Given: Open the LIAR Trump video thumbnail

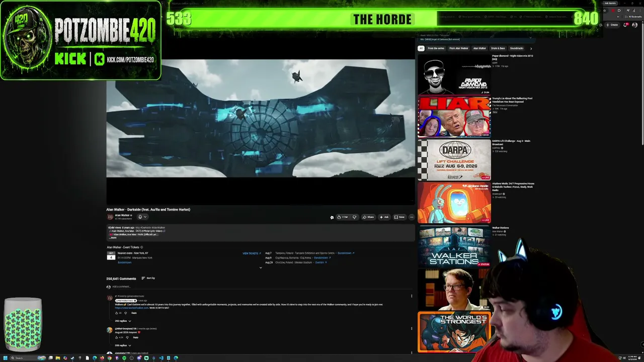Looking at the screenshot, I should click(x=454, y=117).
